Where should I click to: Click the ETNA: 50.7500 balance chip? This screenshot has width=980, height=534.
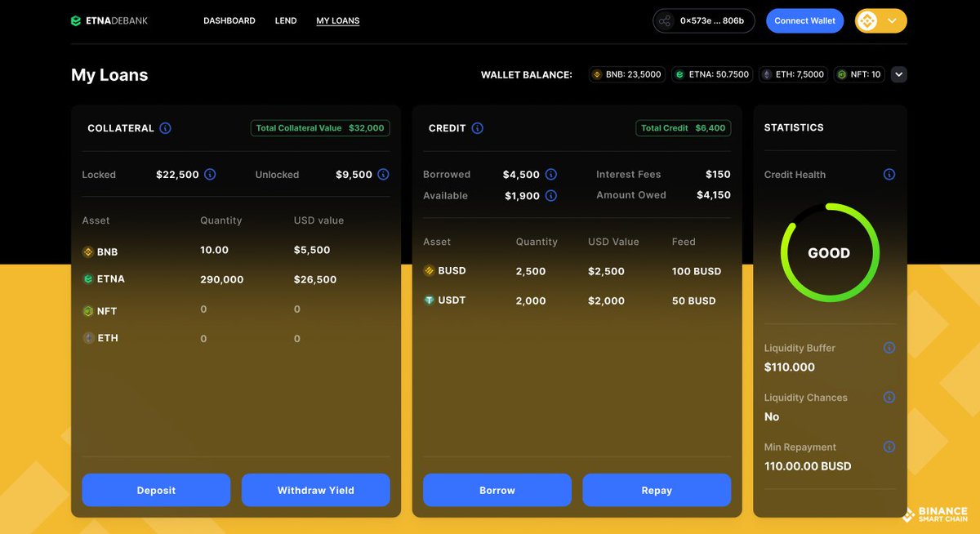[712, 74]
